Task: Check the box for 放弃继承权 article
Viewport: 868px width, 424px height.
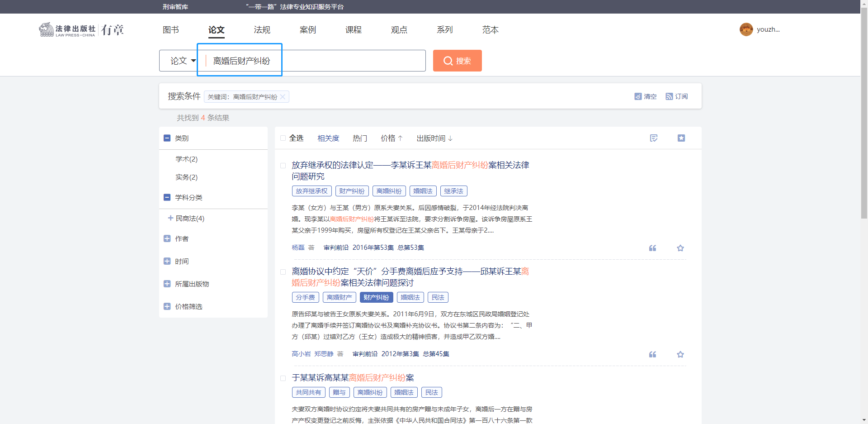Action: tap(283, 166)
